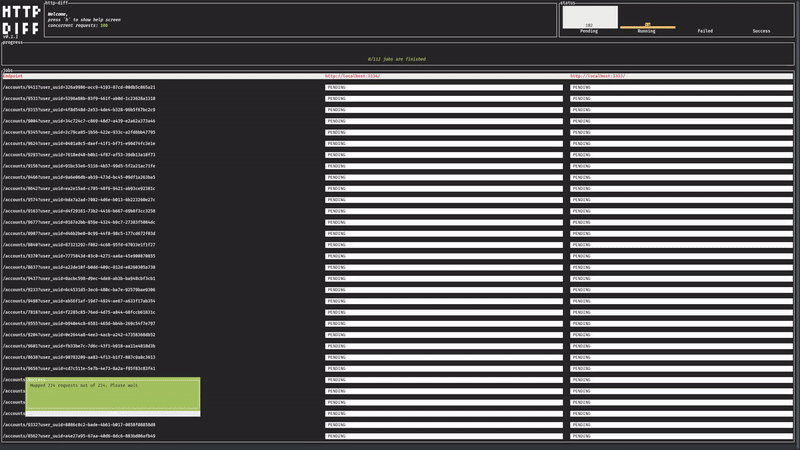Select the /accounts/9332 job row
800x450 pixels.
pos(397,424)
